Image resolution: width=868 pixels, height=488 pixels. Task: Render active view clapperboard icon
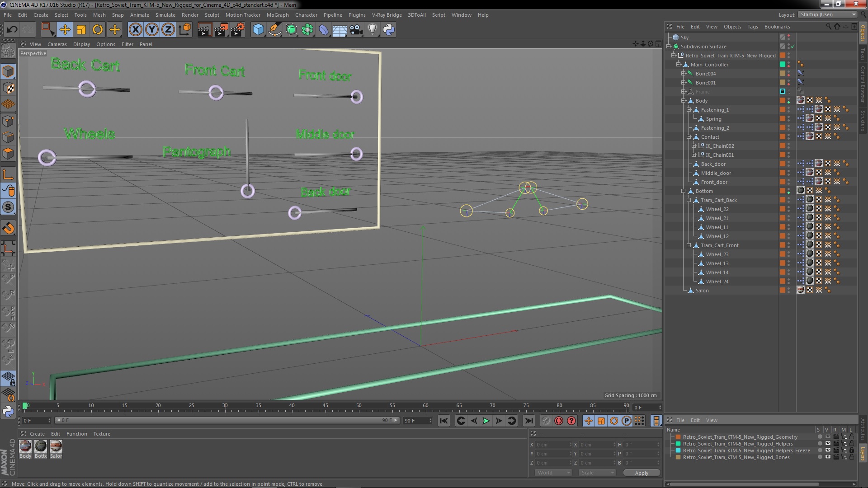[x=204, y=30]
